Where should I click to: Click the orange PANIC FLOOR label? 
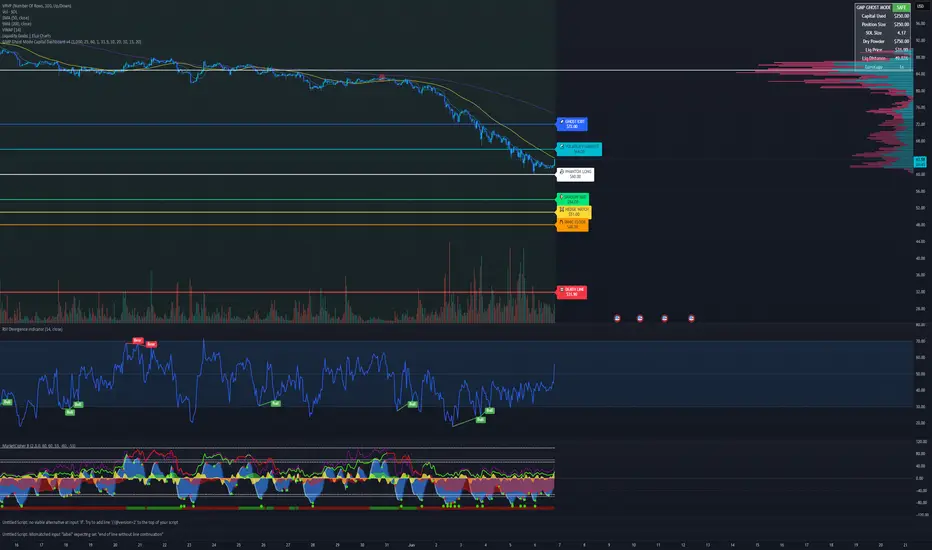coord(572,224)
